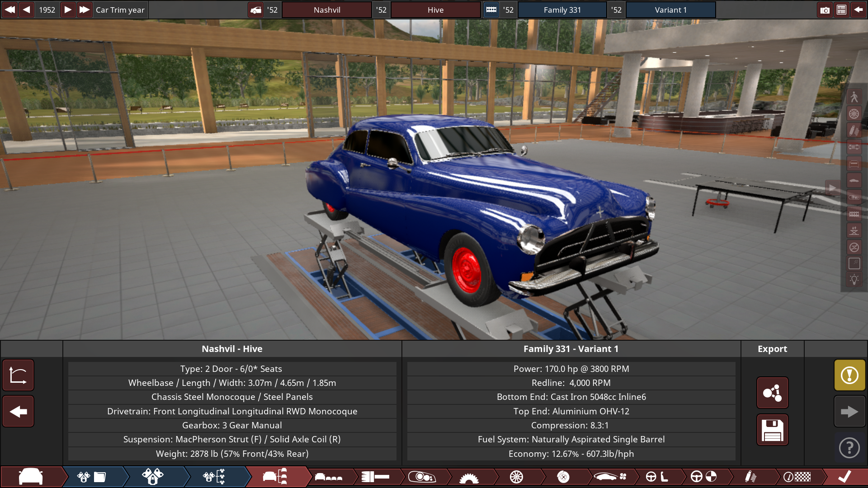This screenshot has width=868, height=488.
Task: Toggle headlight fixtures icon in the side panel
Action: point(854,197)
